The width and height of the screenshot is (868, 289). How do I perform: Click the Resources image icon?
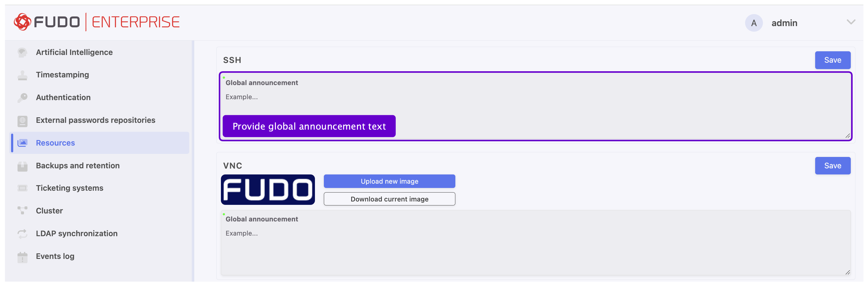click(x=22, y=143)
